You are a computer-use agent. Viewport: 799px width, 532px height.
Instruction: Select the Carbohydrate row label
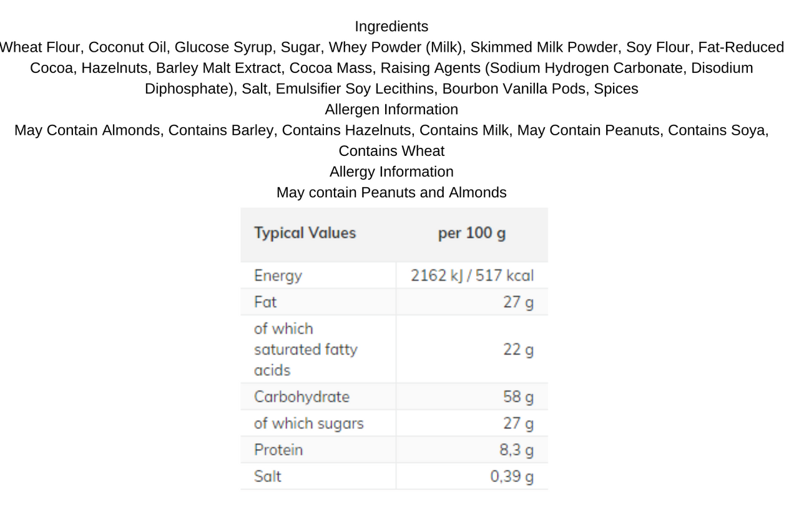click(301, 397)
